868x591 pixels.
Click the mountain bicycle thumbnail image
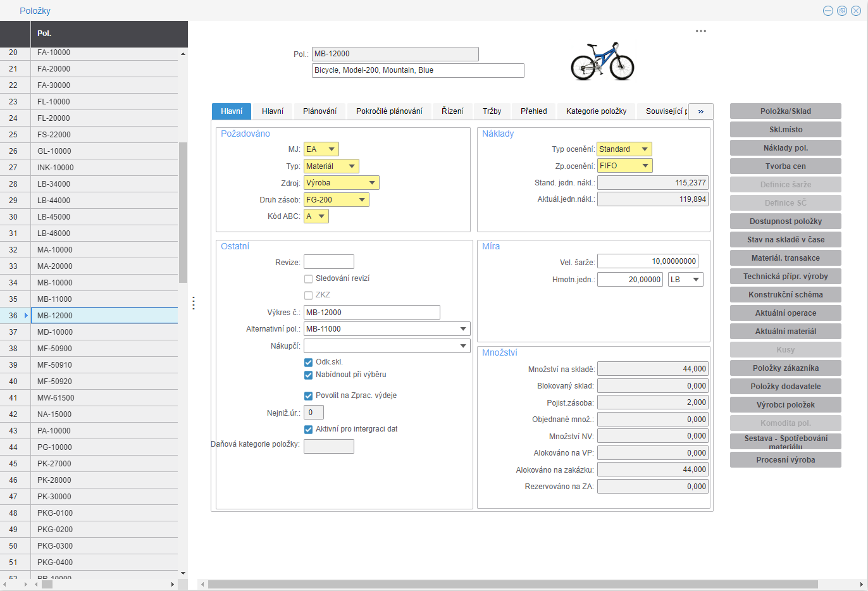tap(602, 61)
